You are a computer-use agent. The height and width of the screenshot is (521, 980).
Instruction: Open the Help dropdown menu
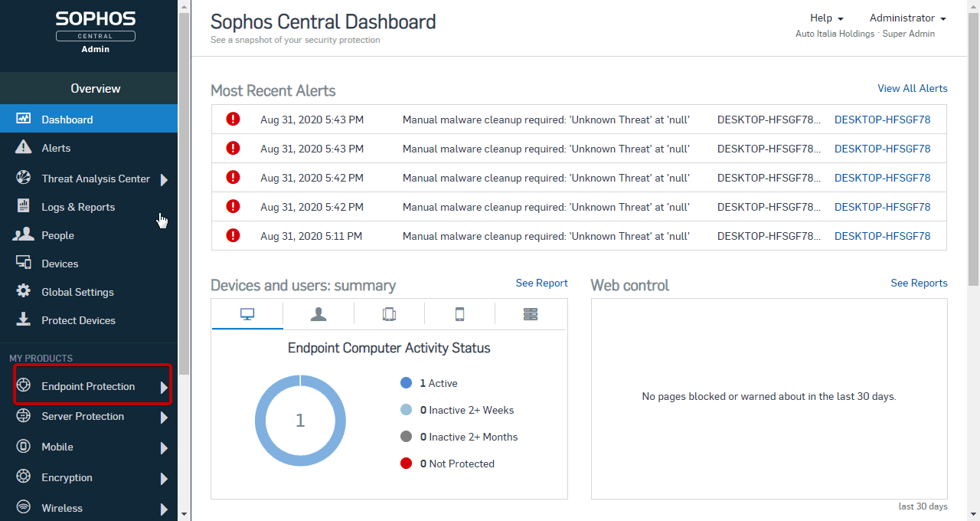point(826,18)
